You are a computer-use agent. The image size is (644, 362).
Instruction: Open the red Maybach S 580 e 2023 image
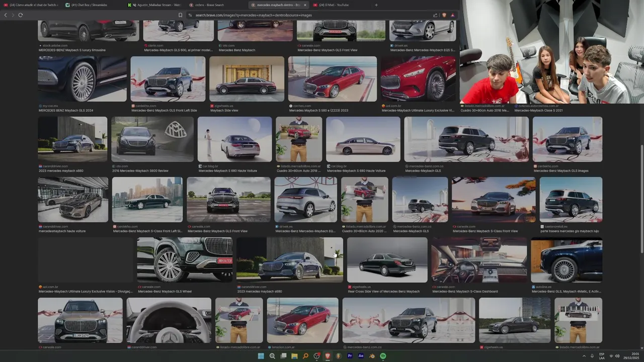click(x=332, y=78)
